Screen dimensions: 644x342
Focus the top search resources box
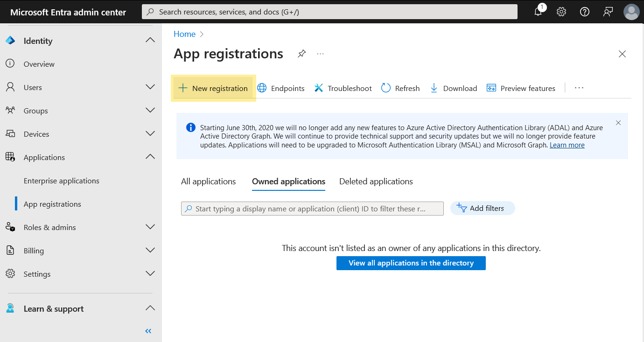coord(329,12)
